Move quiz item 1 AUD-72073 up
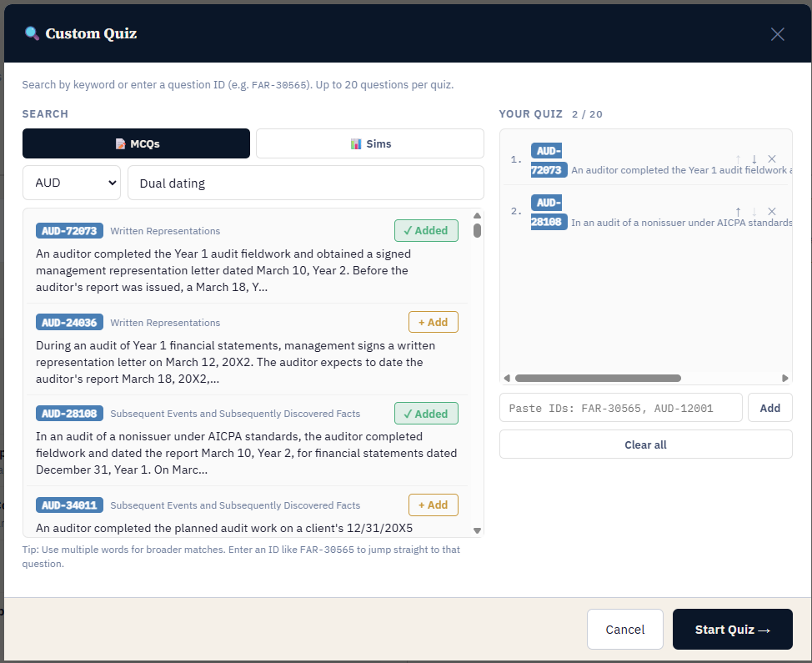The image size is (812, 663). [x=738, y=159]
